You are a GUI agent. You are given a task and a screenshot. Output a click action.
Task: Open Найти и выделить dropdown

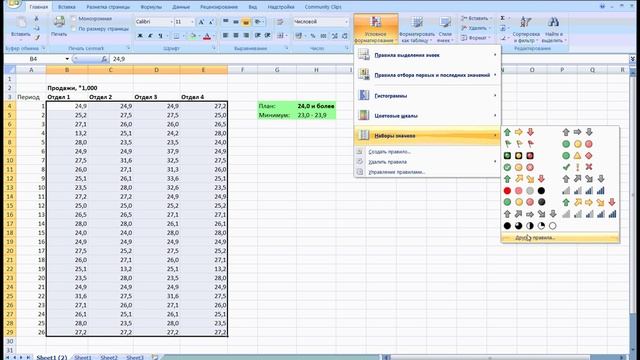(553, 29)
